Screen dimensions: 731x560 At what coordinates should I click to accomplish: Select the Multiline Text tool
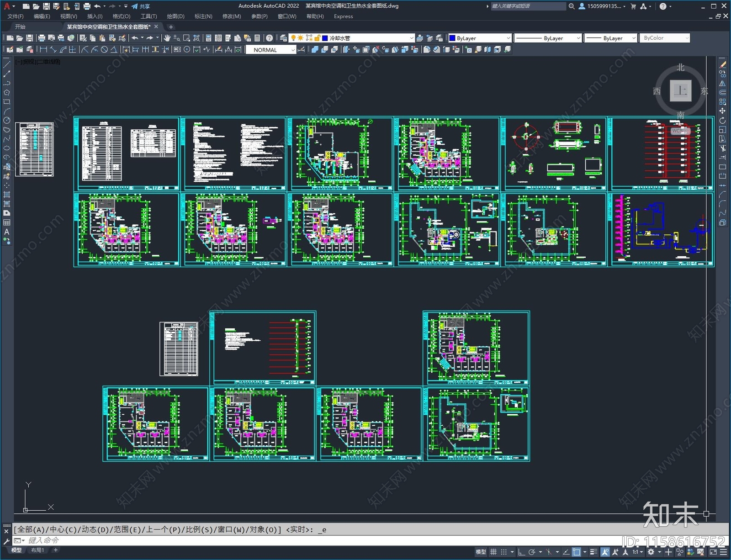click(x=7, y=232)
